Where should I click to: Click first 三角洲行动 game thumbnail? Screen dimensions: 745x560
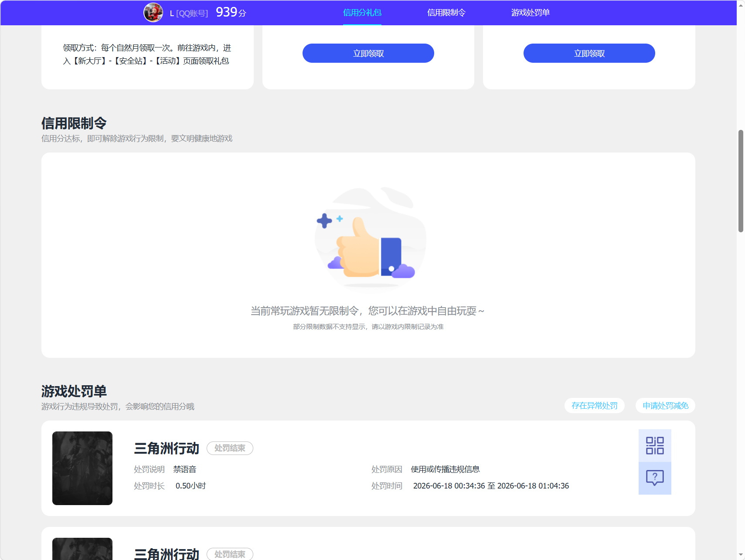point(82,468)
